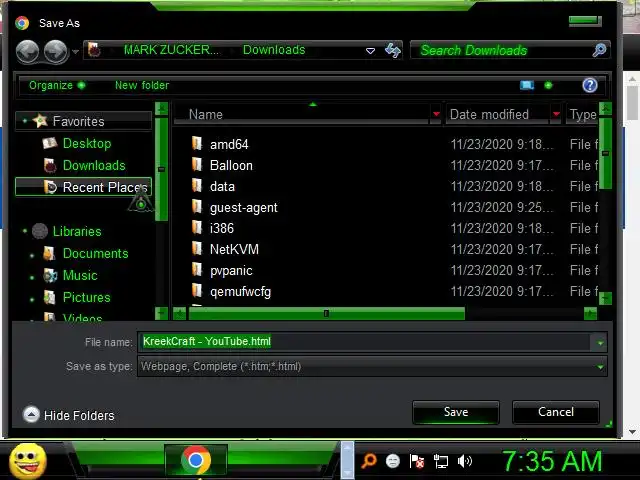
Task: Click the Cancel button
Action: tap(556, 412)
